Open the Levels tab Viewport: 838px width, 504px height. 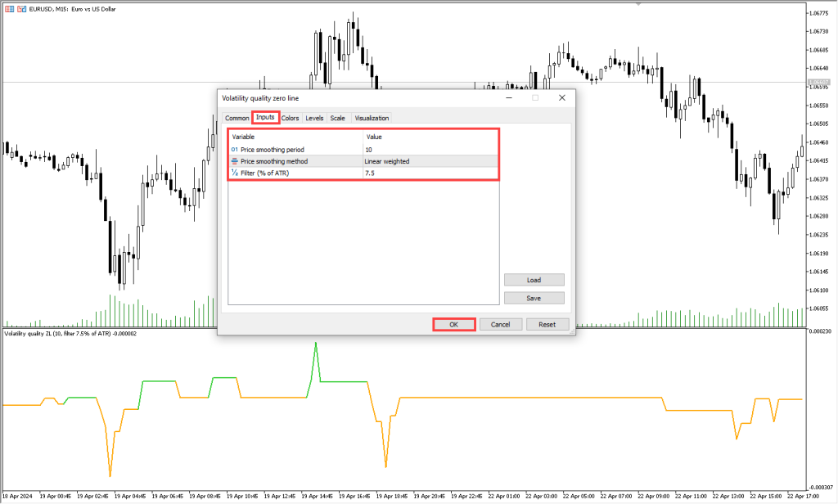click(314, 118)
